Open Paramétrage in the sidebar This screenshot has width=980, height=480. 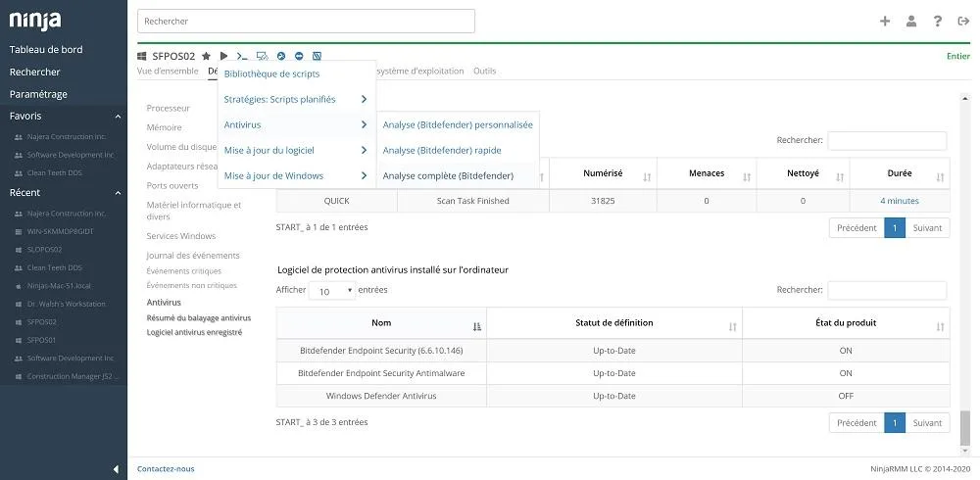pyautogui.click(x=38, y=94)
